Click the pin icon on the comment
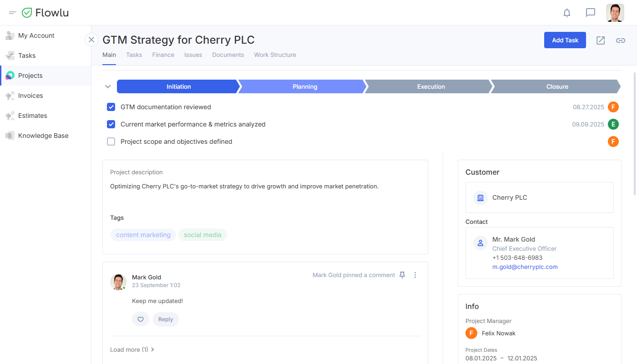 pos(402,275)
